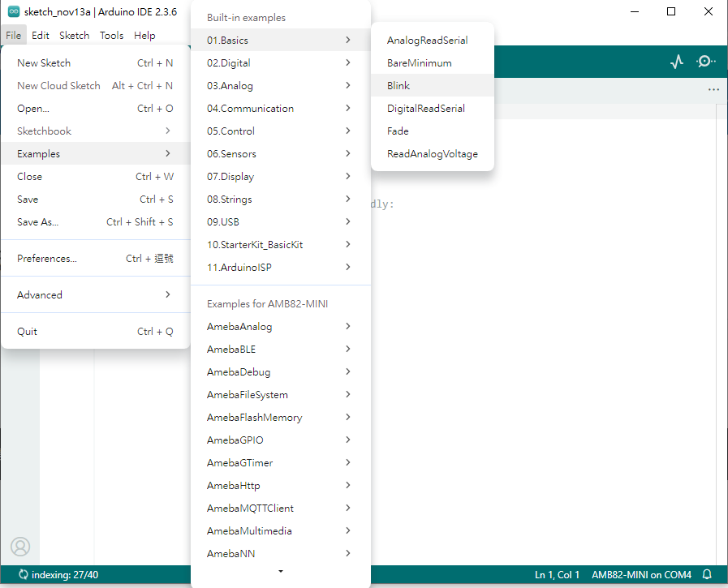Image resolution: width=728 pixels, height=588 pixels.
Task: Click the Arduino IDE logo icon
Action: click(x=14, y=11)
